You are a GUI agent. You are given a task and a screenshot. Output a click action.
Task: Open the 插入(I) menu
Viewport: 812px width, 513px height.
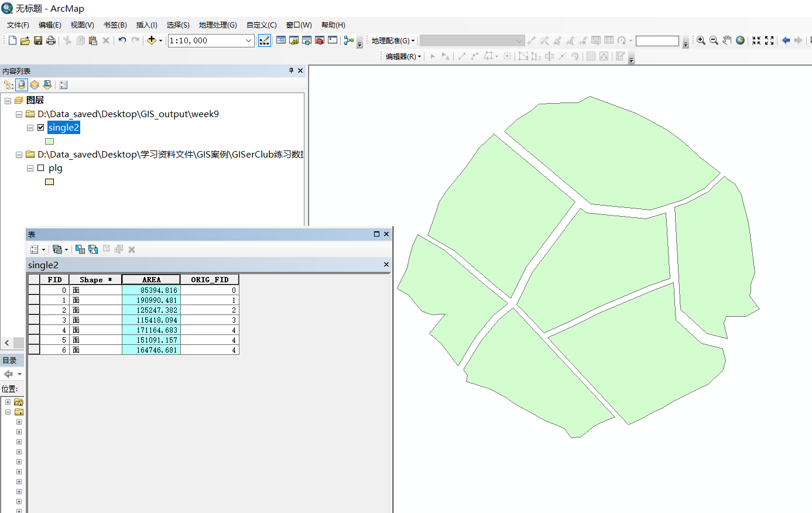click(147, 25)
